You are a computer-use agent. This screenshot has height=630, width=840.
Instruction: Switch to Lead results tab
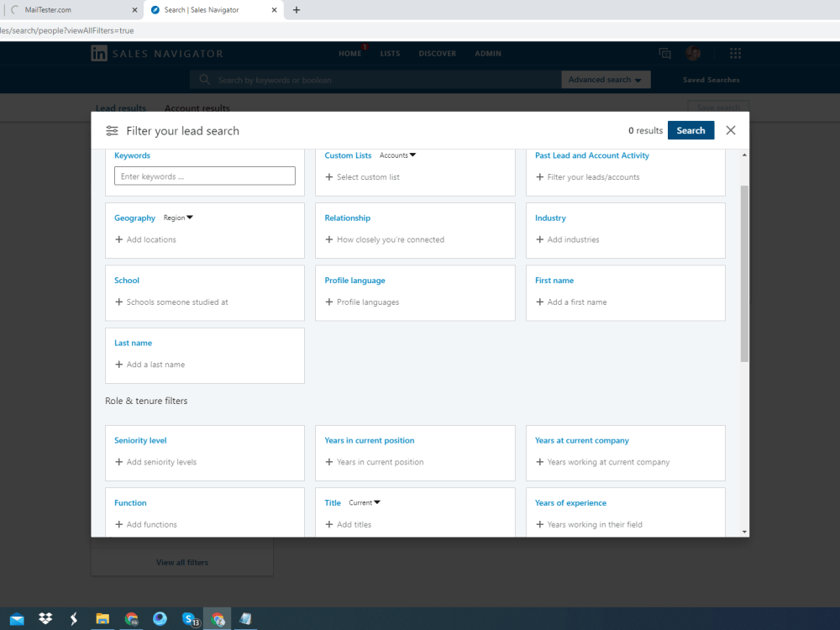point(120,108)
